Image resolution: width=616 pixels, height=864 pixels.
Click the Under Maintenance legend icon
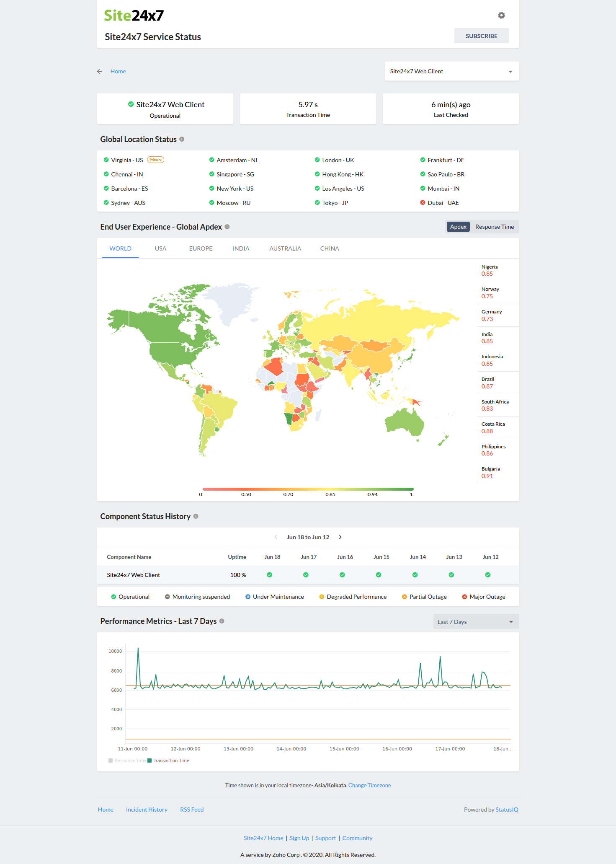(248, 597)
